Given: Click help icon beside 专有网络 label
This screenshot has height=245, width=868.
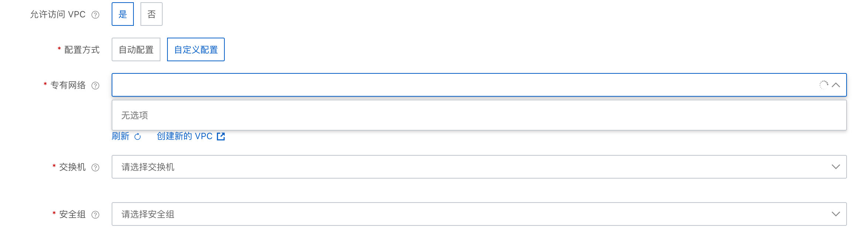Looking at the screenshot, I should [95, 86].
